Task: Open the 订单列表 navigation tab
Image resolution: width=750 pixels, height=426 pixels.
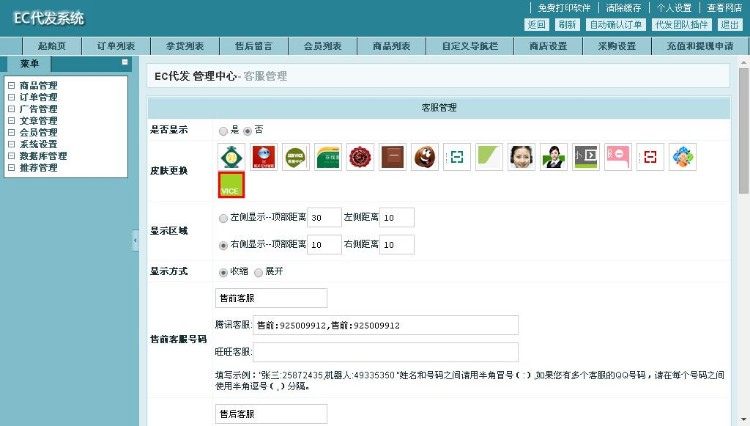Action: [116, 46]
